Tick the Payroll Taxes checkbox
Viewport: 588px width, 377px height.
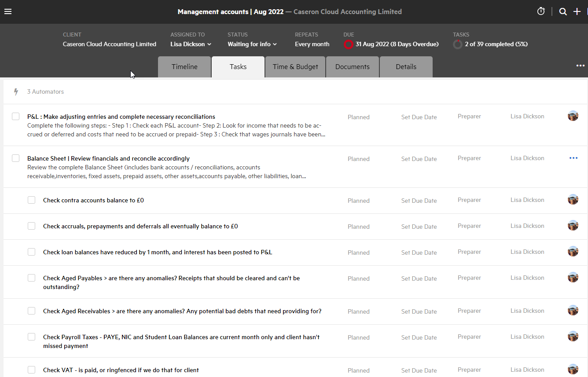pyautogui.click(x=32, y=337)
